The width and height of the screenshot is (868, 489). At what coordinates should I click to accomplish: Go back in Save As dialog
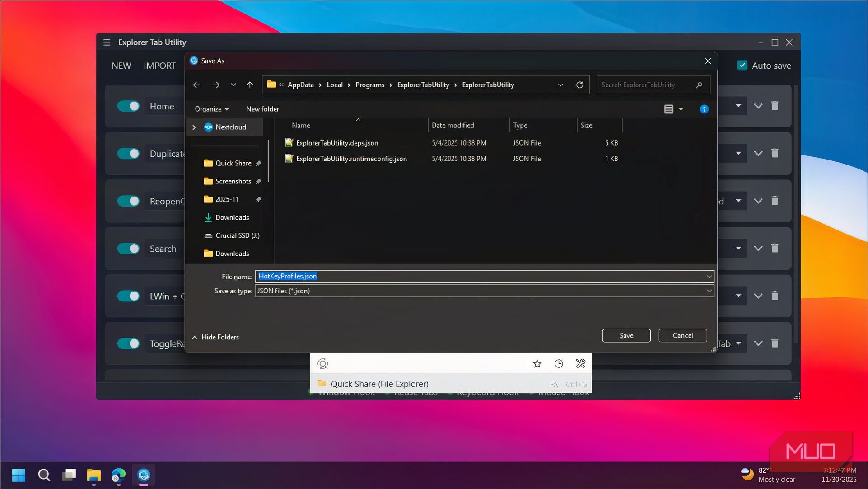click(x=196, y=85)
